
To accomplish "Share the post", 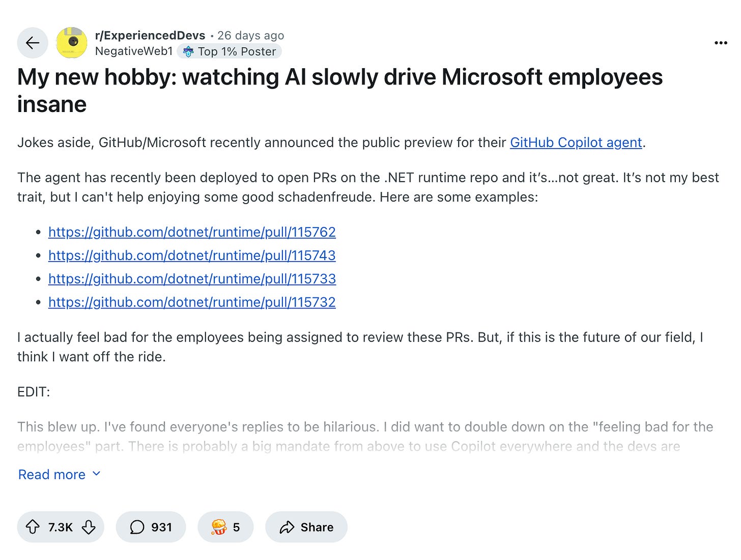I will pos(306,527).
